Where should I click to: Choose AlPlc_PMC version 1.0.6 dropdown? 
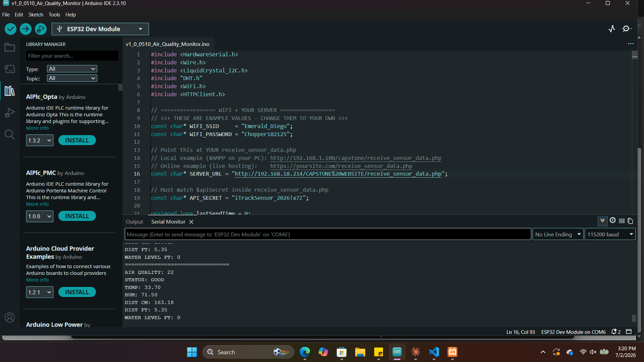click(x=40, y=216)
